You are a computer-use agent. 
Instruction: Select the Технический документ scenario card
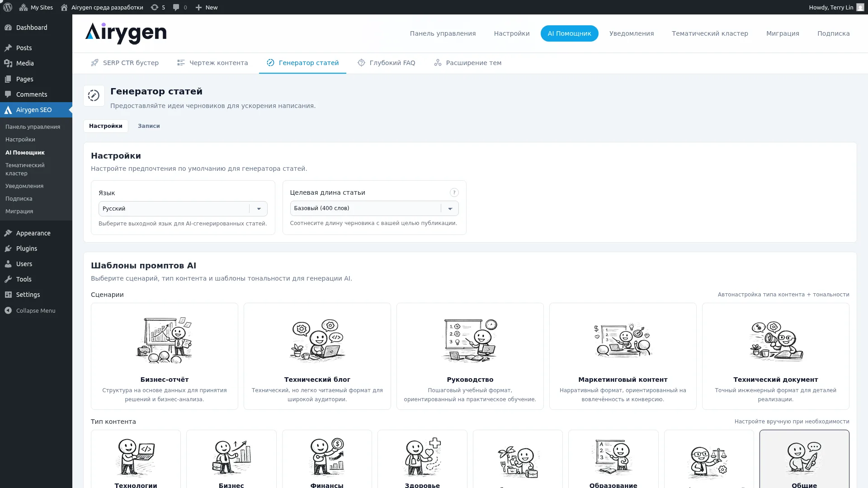(x=776, y=356)
